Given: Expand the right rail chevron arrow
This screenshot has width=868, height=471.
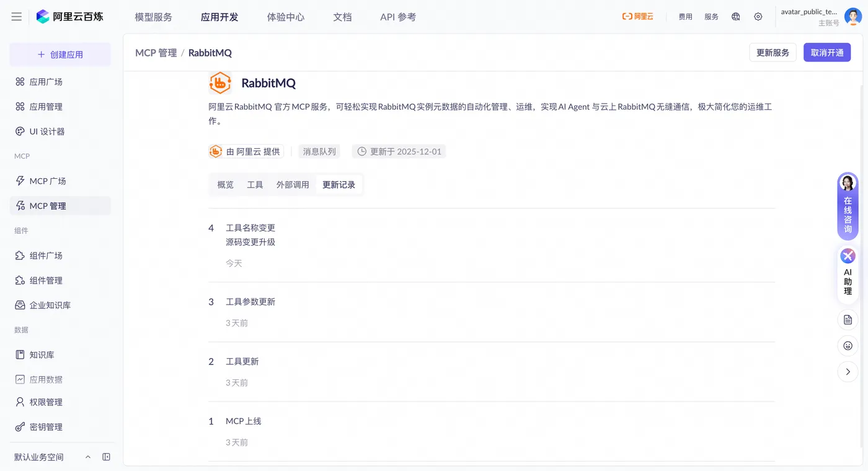Looking at the screenshot, I should tap(848, 372).
